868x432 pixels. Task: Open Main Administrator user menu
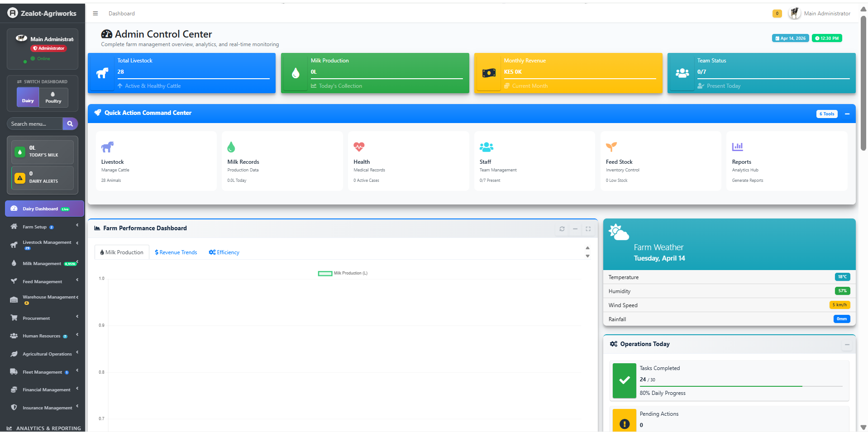pos(820,14)
